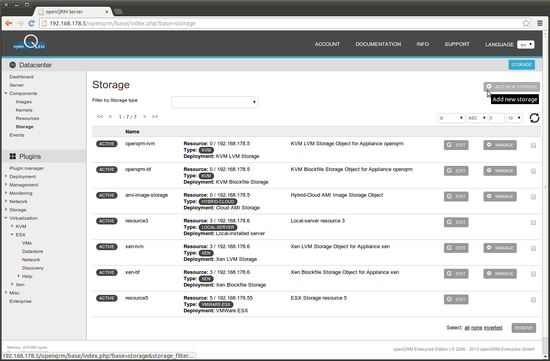Open Dashboard in the sidebar

[x=21, y=77]
